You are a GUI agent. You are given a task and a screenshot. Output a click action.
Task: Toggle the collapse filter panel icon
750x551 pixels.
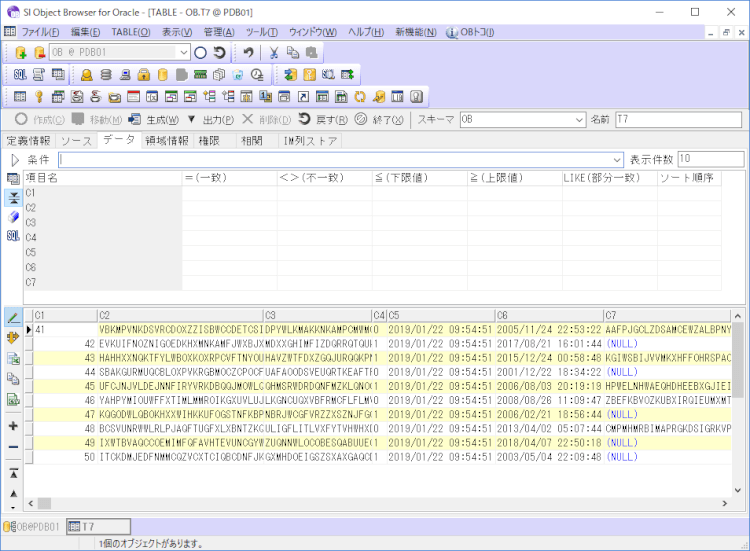click(x=13, y=197)
